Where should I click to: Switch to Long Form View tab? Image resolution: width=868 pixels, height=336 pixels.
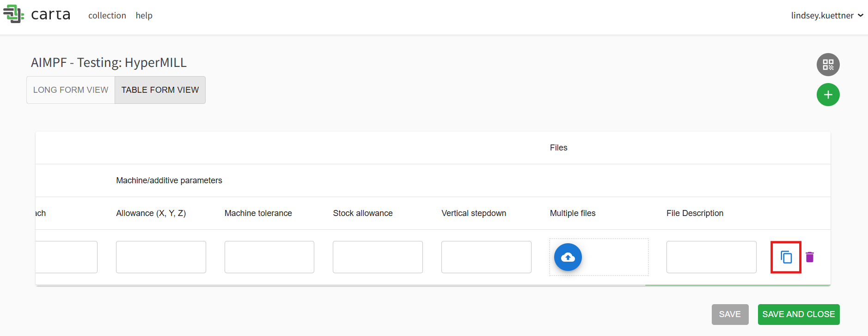pyautogui.click(x=71, y=90)
